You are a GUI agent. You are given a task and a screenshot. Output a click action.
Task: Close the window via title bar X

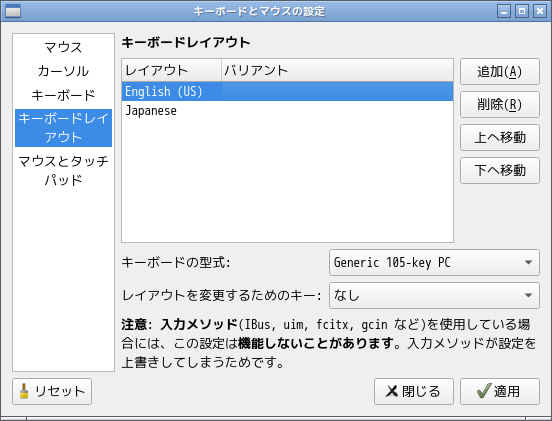coord(540,11)
